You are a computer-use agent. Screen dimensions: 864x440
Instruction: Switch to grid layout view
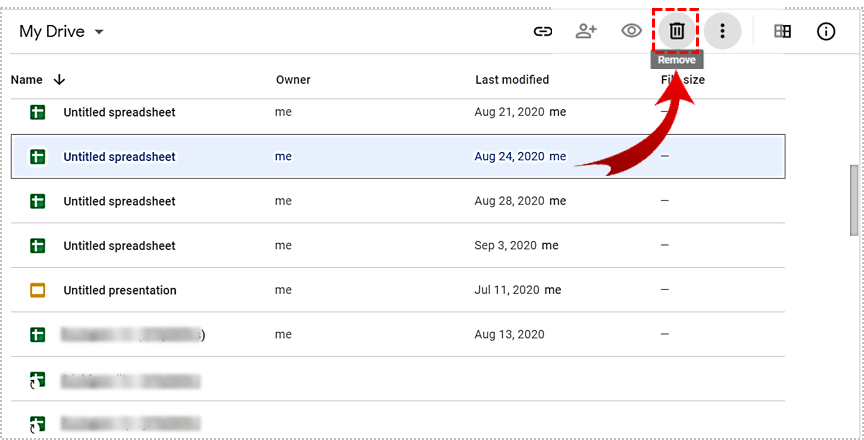point(783,31)
